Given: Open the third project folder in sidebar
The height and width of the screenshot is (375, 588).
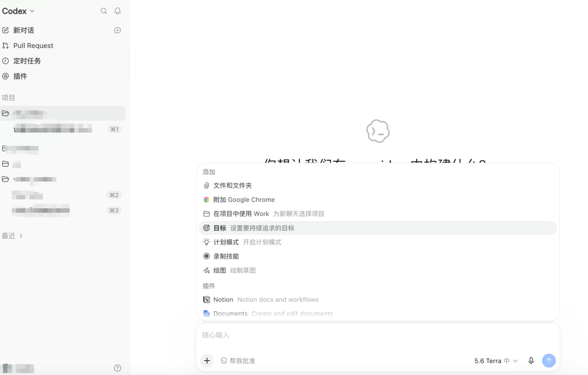Looking at the screenshot, I should 63,164.
